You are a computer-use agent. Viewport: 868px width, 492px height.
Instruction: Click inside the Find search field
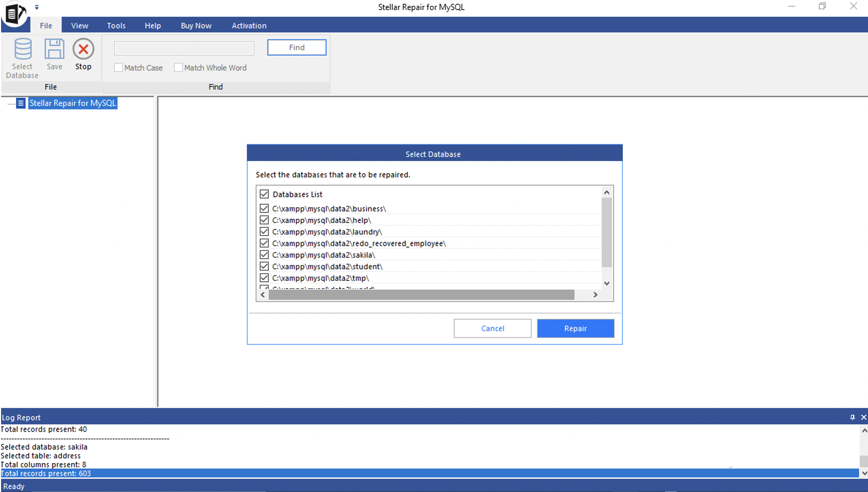click(184, 48)
